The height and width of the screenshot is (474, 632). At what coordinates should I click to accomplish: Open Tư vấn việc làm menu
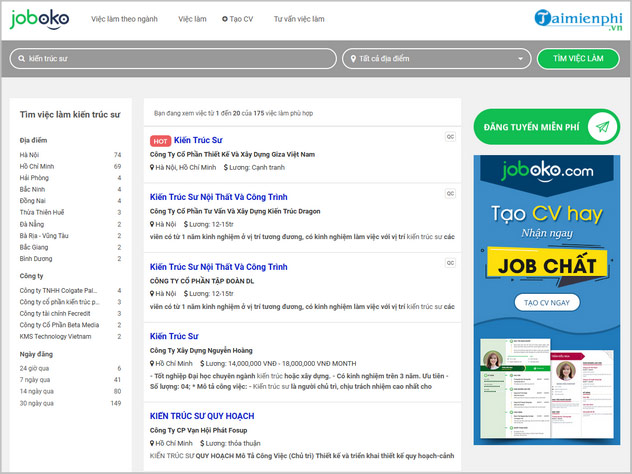pos(299,19)
